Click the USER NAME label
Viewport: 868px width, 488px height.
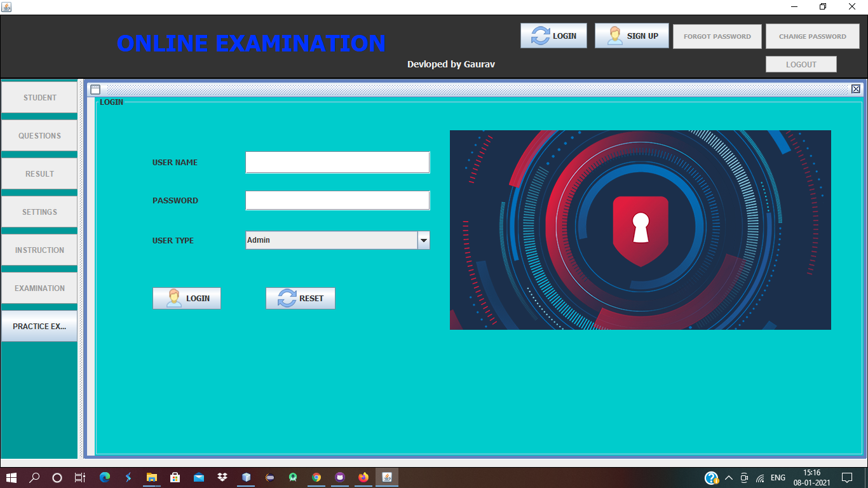coord(175,162)
